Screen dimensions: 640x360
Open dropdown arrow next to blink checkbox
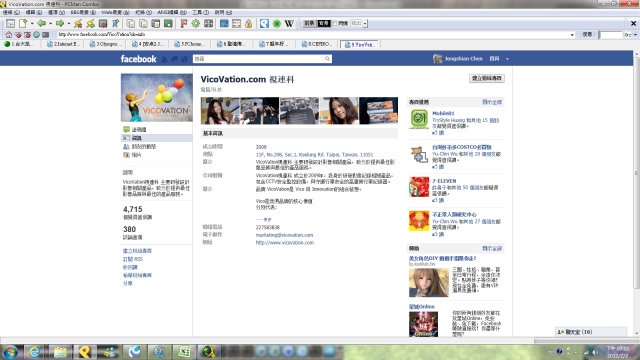pyautogui.click(x=365, y=23)
